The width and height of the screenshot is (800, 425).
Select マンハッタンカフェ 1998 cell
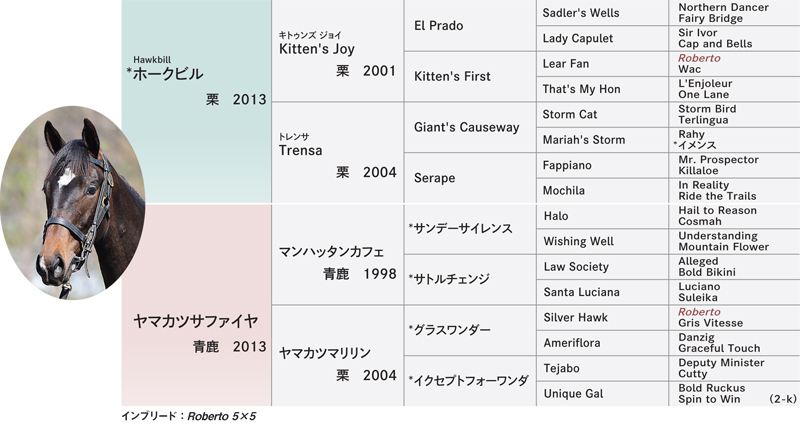(337, 254)
